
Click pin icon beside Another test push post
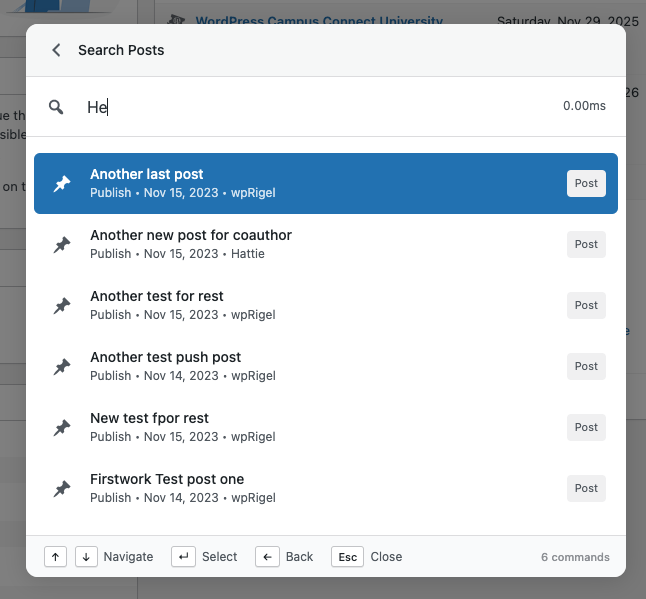click(62, 367)
